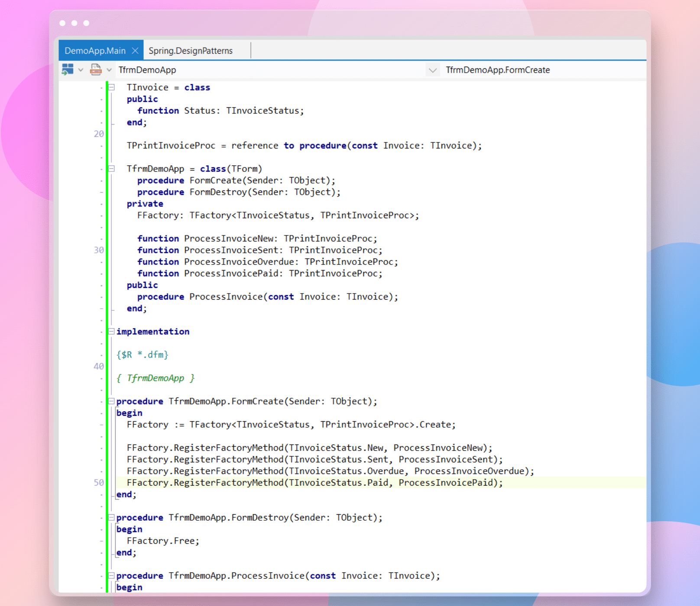Click RegisterFactoryMethod line for TInvoiceStatus.Sent
The height and width of the screenshot is (606, 700).
(x=315, y=459)
